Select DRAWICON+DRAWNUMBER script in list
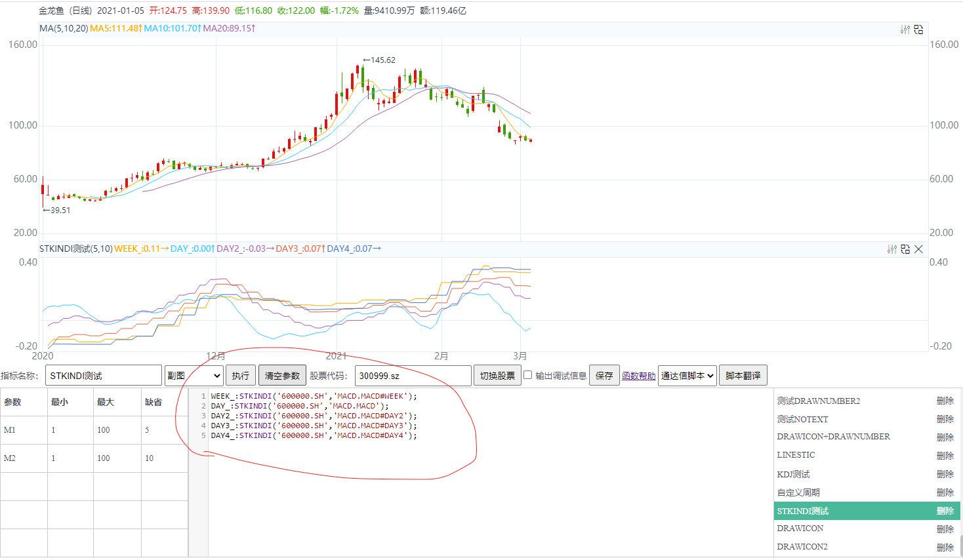Viewport: 963px width, 560px height. tap(834, 437)
